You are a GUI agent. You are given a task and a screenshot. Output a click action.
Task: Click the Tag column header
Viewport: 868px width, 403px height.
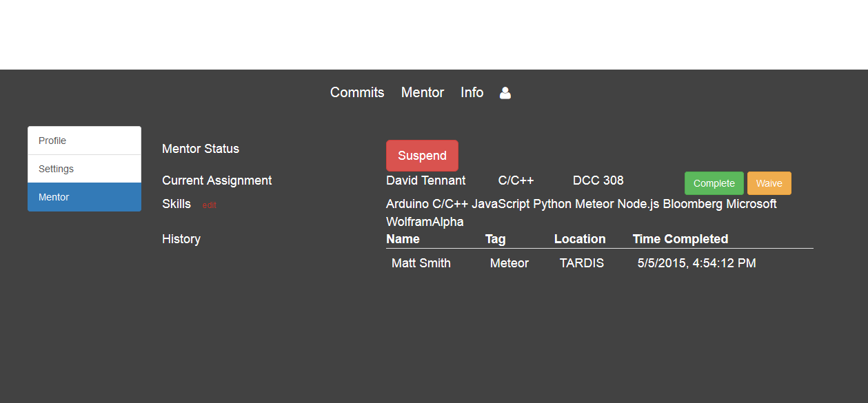coord(495,239)
